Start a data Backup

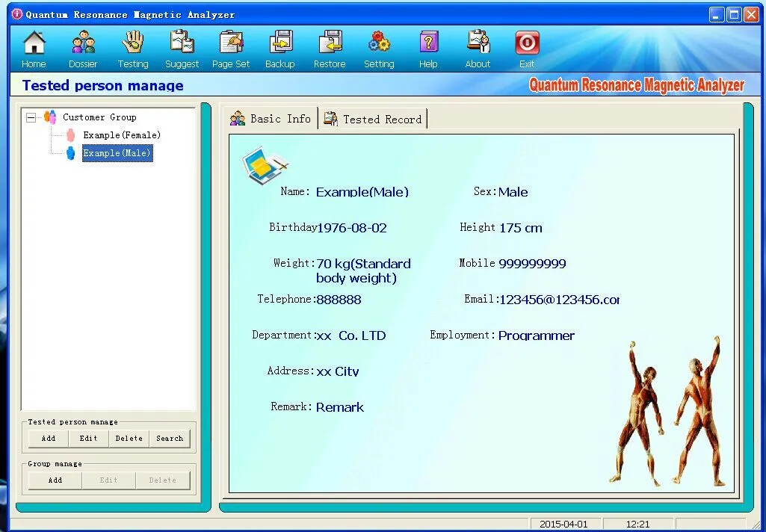click(280, 47)
